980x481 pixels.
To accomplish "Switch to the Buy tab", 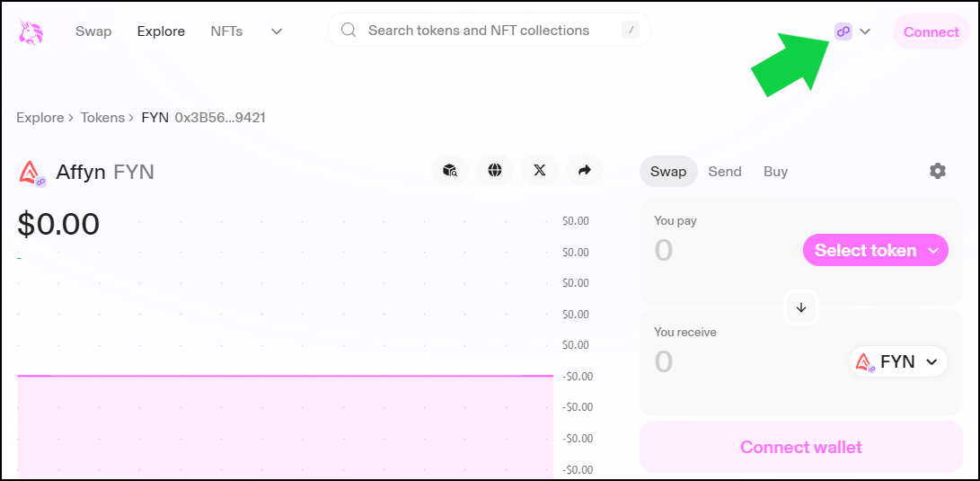I will click(x=775, y=171).
